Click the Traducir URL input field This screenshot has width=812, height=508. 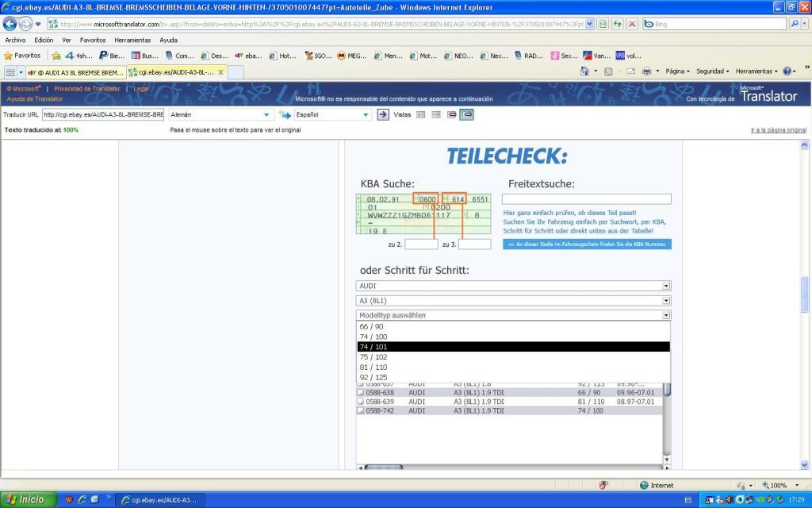point(103,114)
